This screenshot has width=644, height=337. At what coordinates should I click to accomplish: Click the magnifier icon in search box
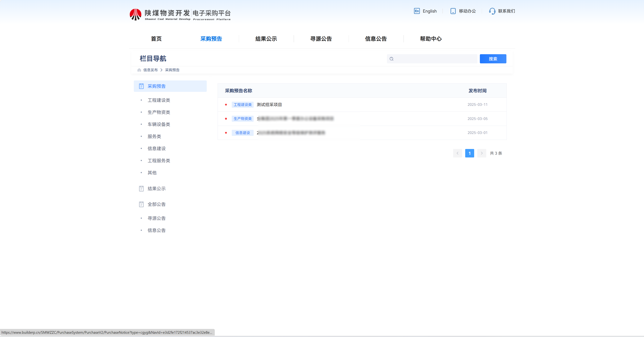click(392, 59)
